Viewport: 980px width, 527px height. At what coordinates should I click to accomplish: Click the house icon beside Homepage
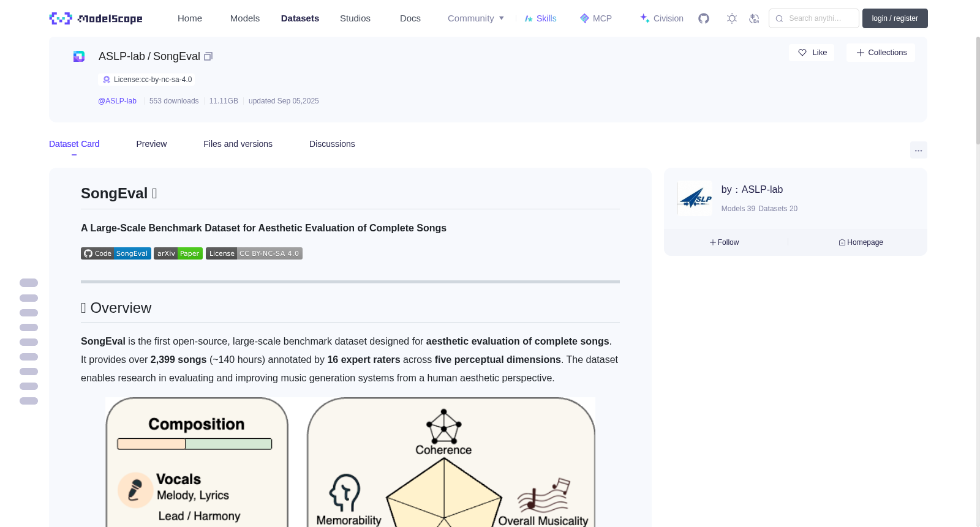point(842,242)
